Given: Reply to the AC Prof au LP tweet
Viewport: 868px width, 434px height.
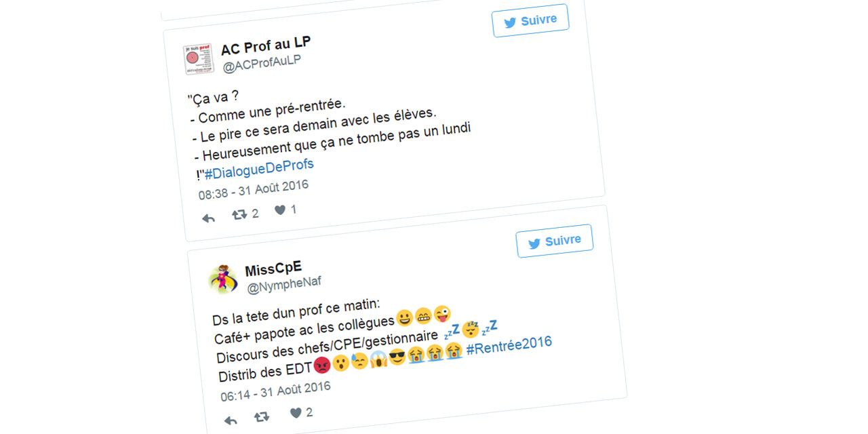Looking at the screenshot, I should pyautogui.click(x=209, y=218).
